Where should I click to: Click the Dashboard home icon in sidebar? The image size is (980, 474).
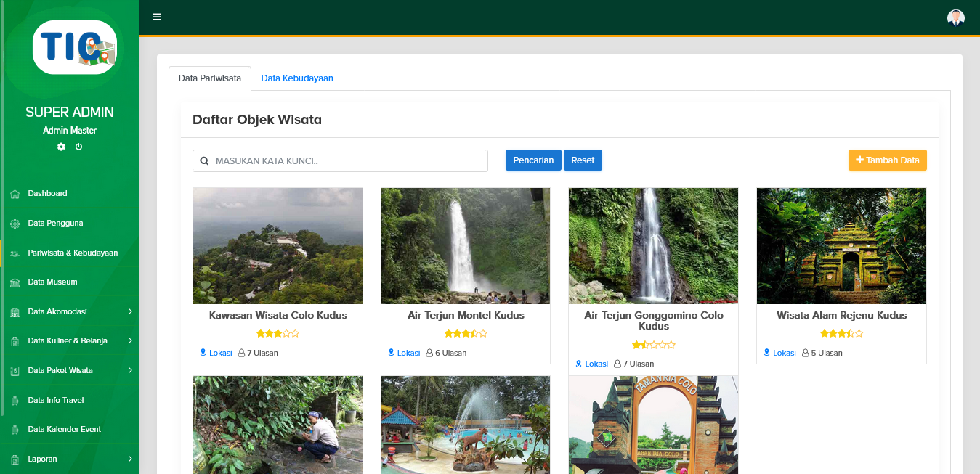[x=15, y=194]
